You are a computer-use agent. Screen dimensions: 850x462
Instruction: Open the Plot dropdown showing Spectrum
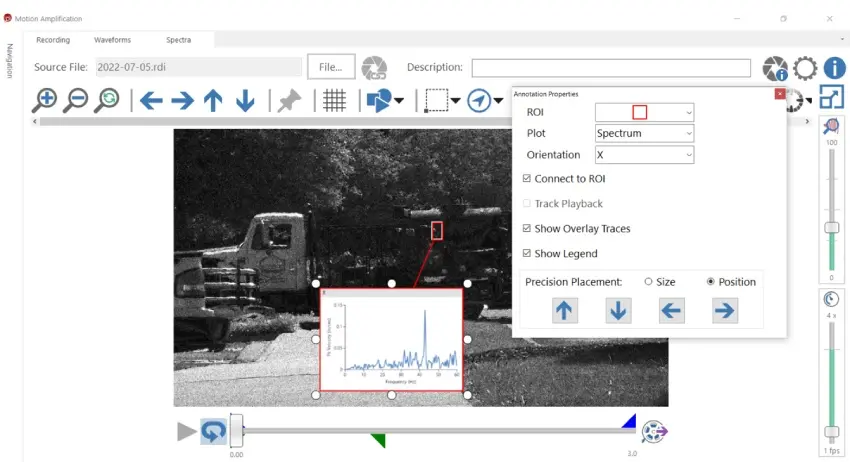[644, 133]
